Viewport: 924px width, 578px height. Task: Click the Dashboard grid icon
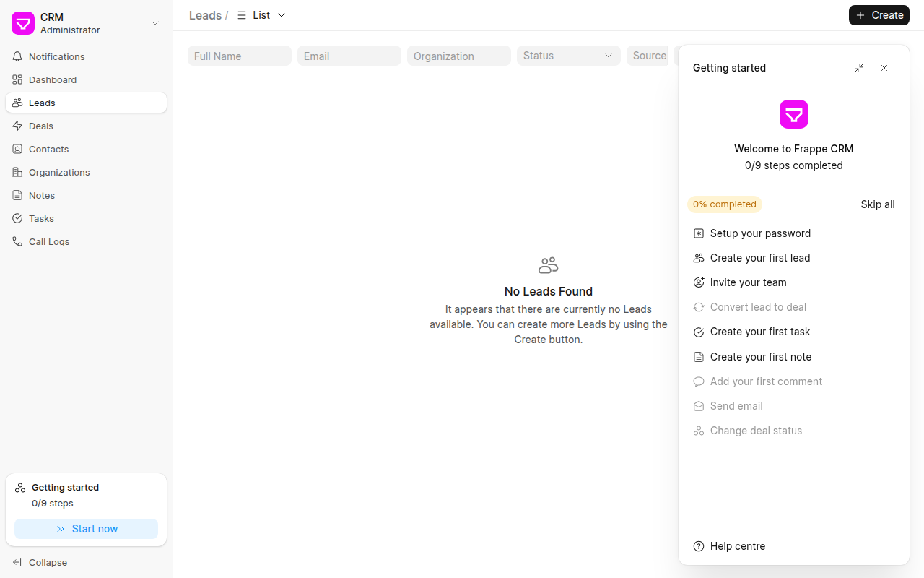(17, 79)
